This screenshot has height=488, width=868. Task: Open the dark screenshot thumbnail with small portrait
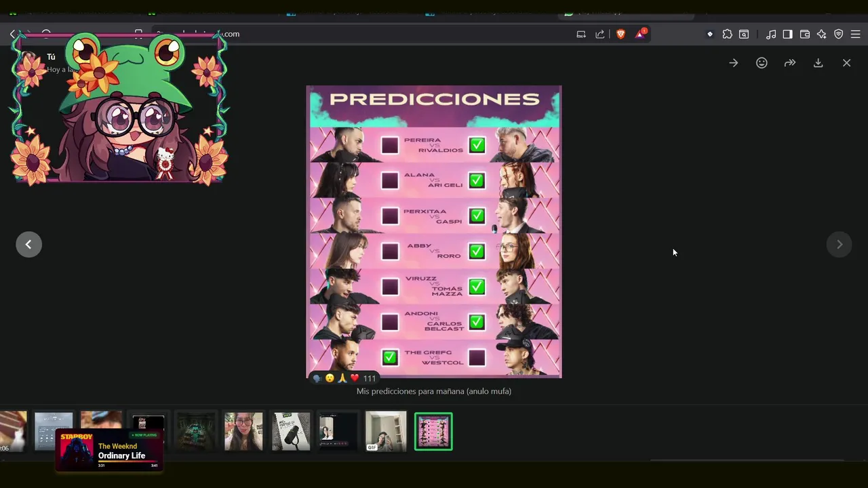click(338, 431)
